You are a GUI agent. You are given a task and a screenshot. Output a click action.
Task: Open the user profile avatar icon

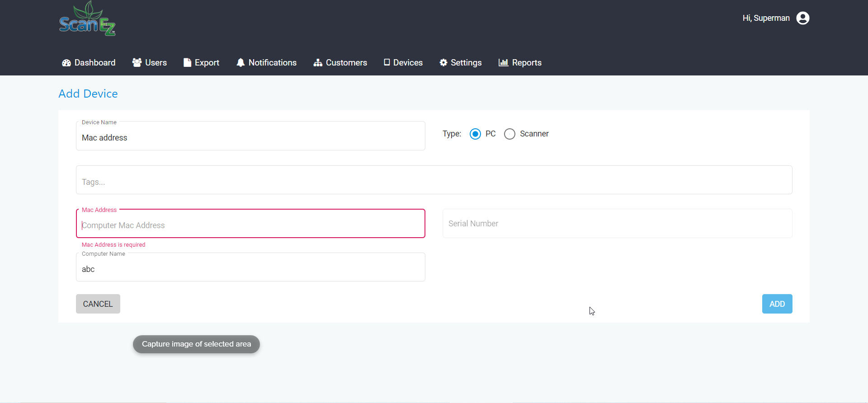[x=803, y=18]
